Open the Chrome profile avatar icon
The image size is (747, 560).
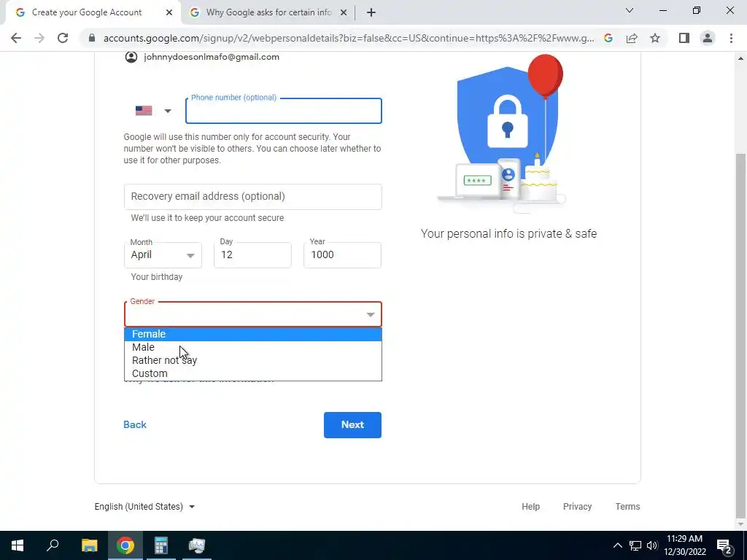(x=708, y=38)
